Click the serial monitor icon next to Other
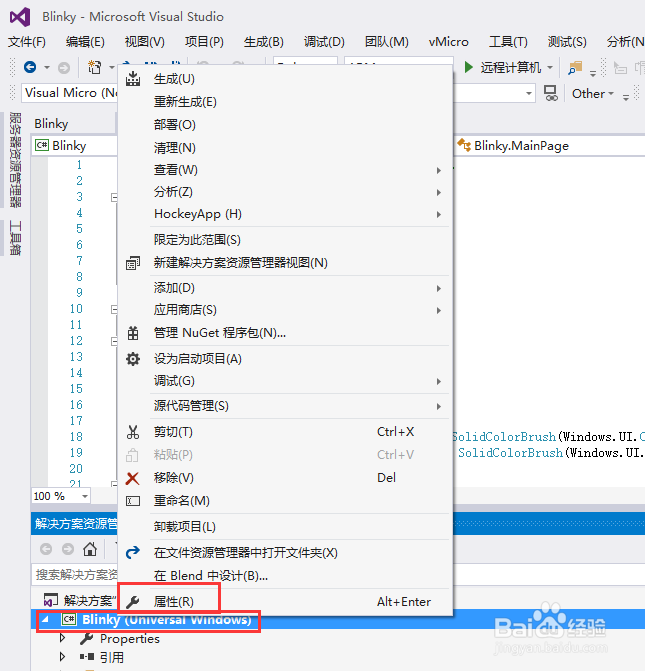645x671 pixels. pyautogui.click(x=550, y=93)
